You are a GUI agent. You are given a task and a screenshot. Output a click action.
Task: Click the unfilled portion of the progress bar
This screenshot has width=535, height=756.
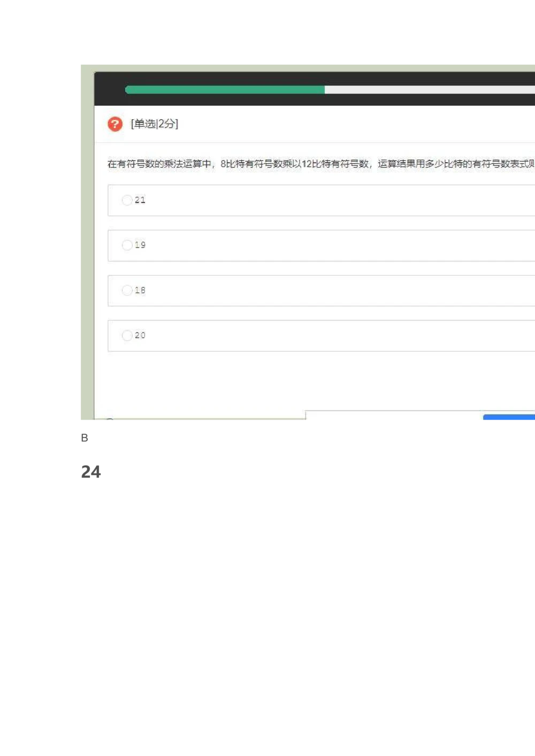(428, 89)
